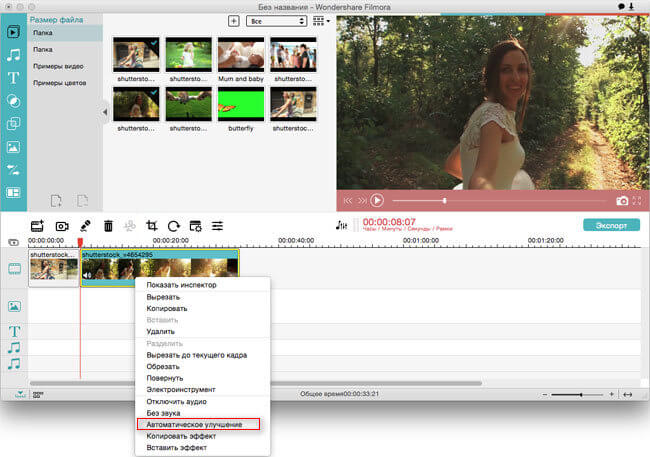The width and height of the screenshot is (650, 457).
Task: Choose 'Повернуть' in the context menu
Action: click(203, 378)
